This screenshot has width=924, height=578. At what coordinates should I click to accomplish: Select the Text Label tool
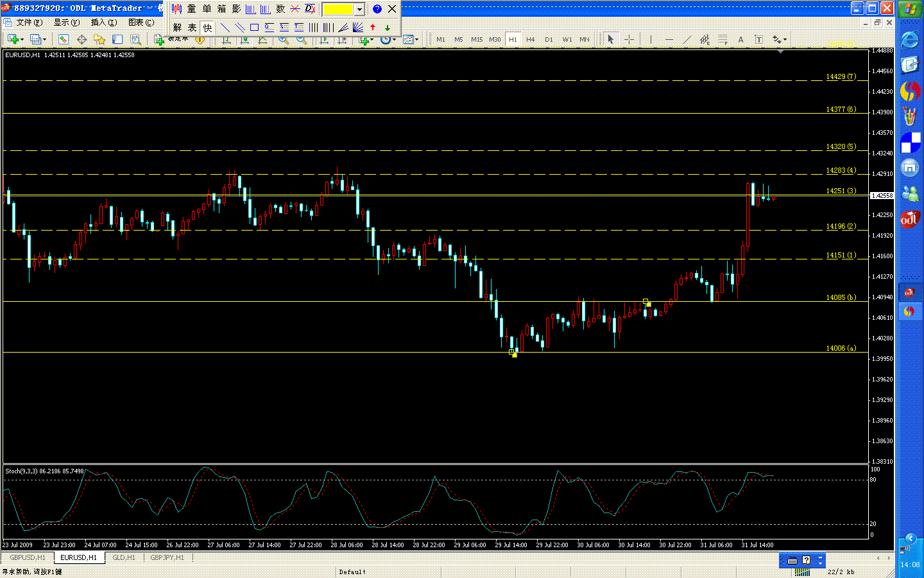pos(758,39)
